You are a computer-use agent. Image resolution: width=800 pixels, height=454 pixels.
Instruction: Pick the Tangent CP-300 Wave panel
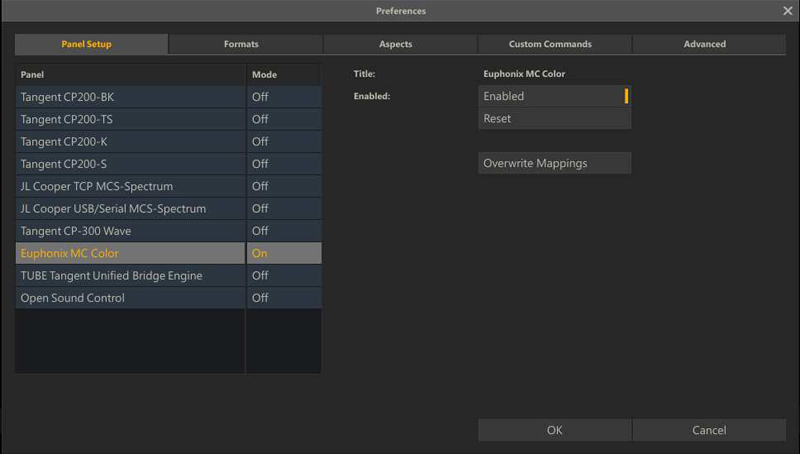(x=130, y=231)
